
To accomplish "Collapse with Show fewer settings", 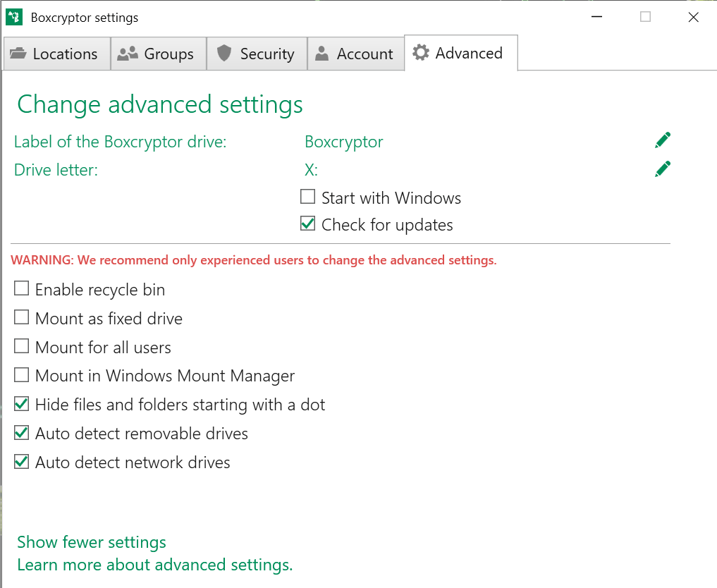I will tap(92, 542).
